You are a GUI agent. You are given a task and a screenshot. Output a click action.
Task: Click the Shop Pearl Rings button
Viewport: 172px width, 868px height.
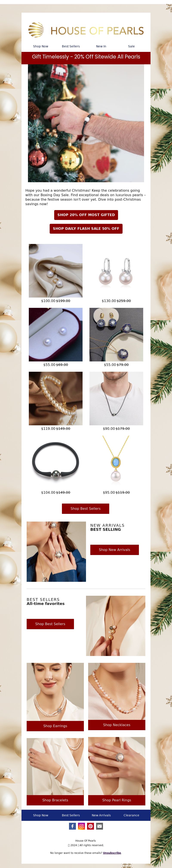pos(117,800)
